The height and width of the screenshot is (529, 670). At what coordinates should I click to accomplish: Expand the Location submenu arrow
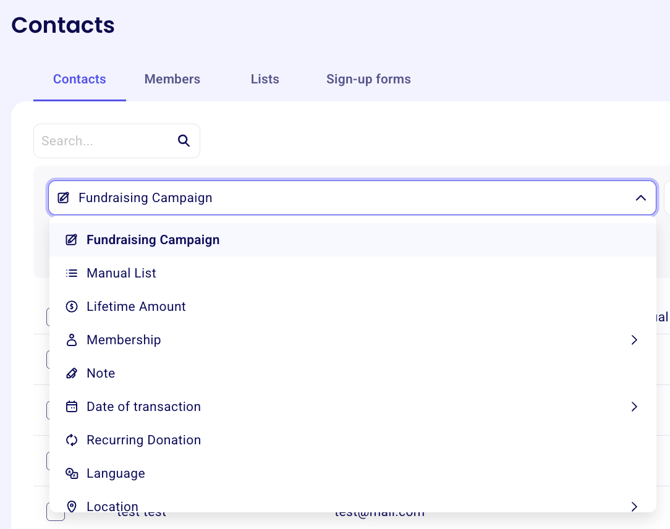634,506
